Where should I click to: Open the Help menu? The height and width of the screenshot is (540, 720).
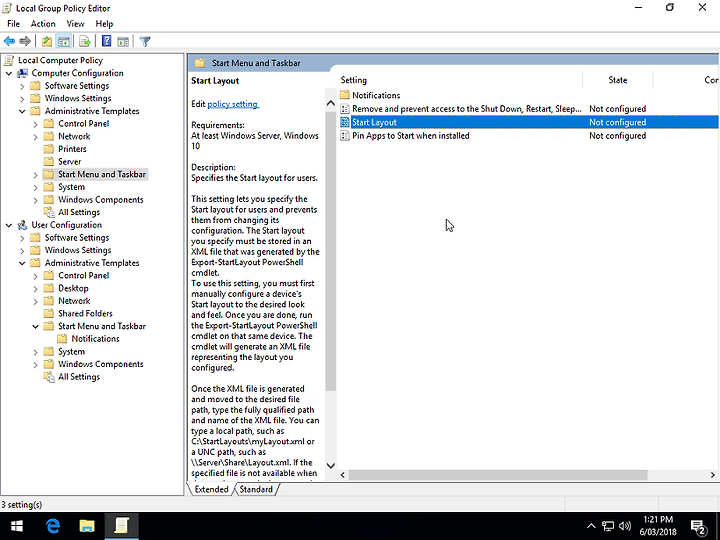(104, 24)
